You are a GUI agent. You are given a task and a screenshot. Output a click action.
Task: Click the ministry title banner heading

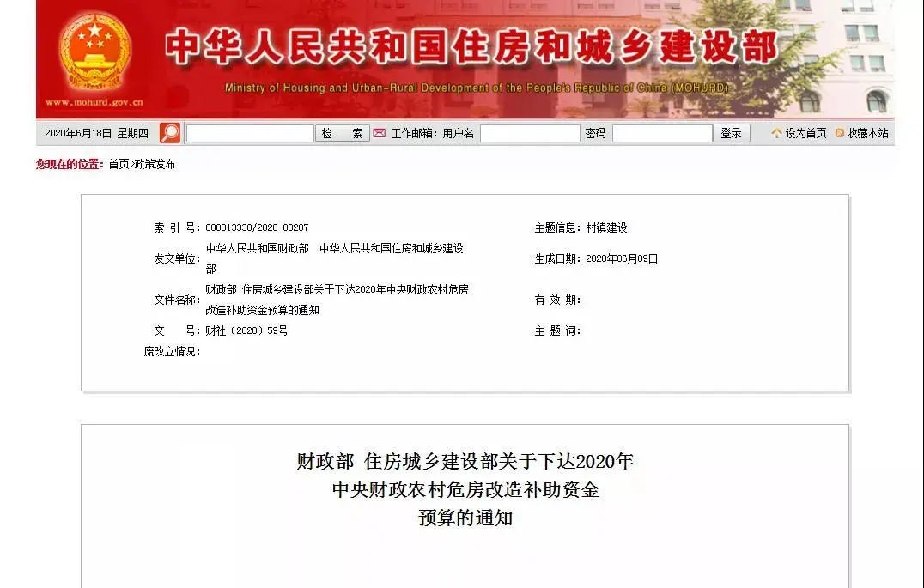point(471,47)
